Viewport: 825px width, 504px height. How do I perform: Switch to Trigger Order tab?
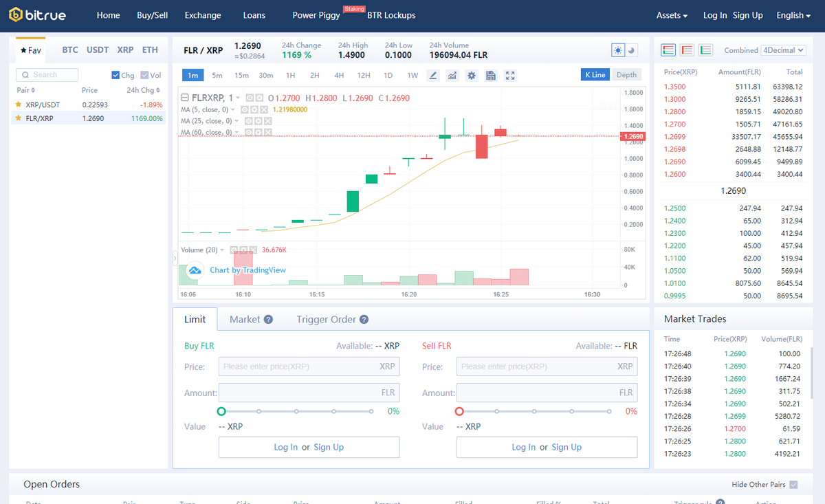pos(326,319)
